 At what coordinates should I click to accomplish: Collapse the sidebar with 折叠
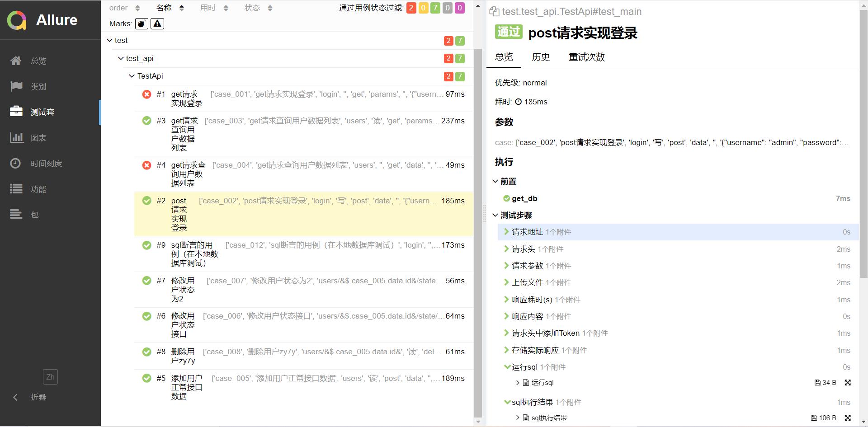pyautogui.click(x=30, y=397)
